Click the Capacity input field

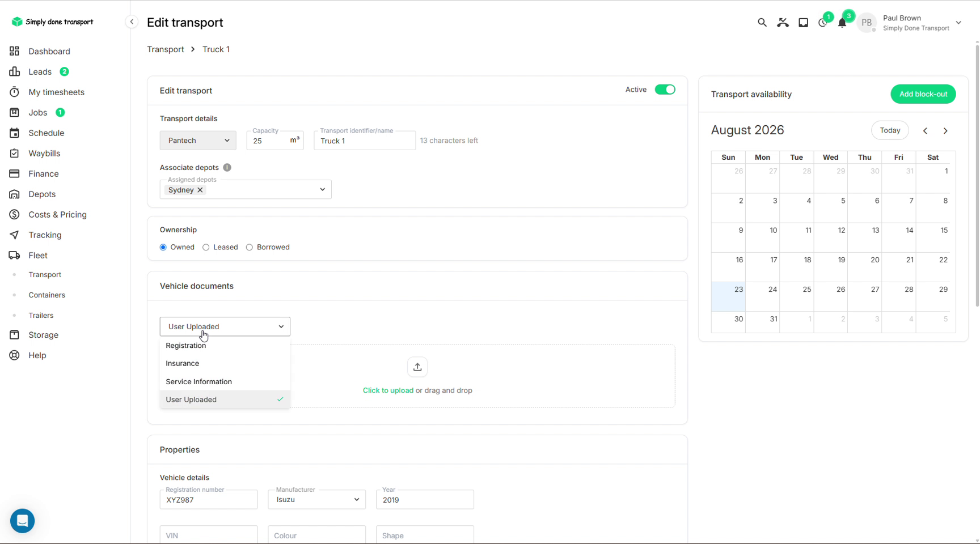(275, 141)
